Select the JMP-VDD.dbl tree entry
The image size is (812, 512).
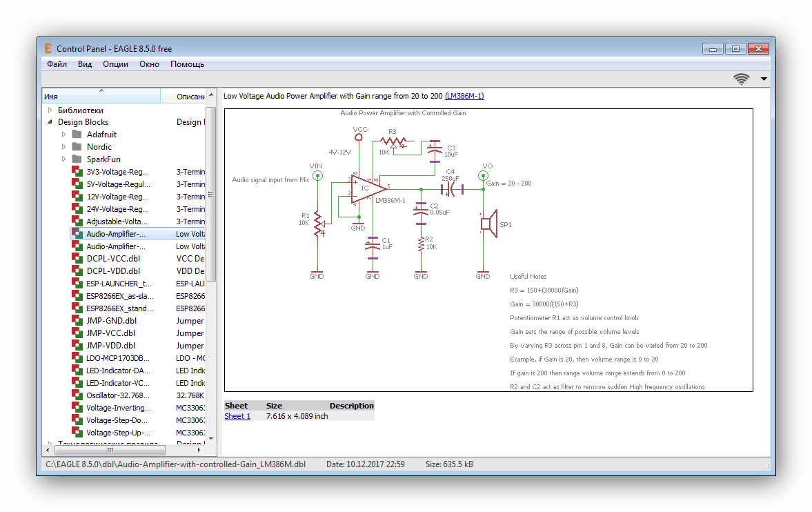coord(110,346)
